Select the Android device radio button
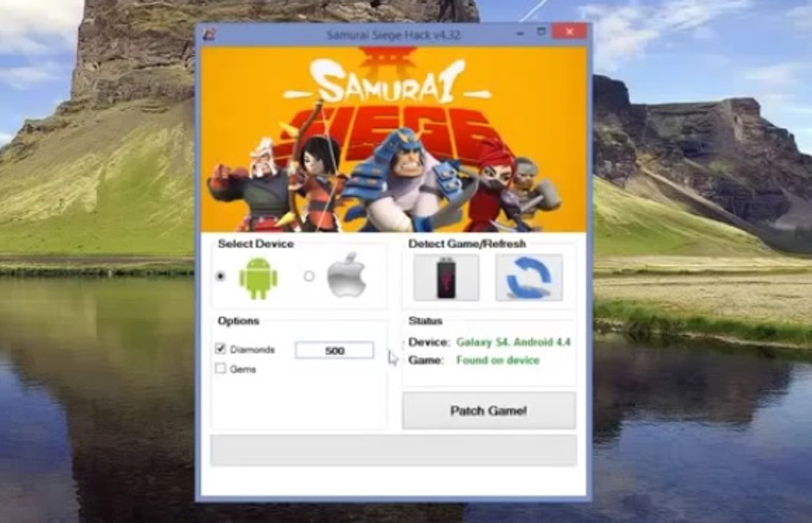 pos(221,276)
